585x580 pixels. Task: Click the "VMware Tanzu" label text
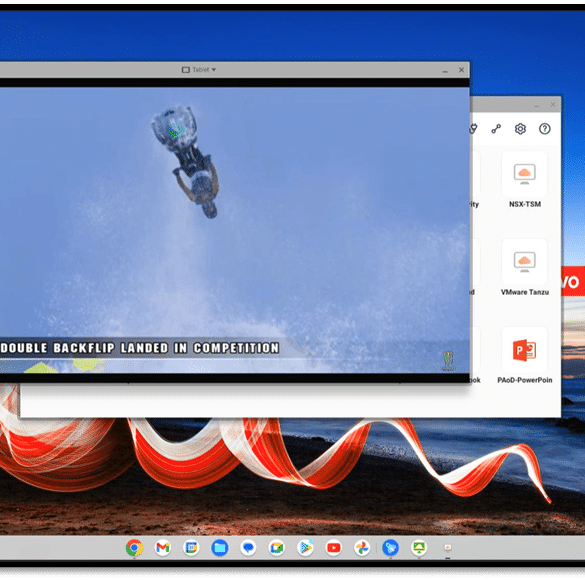coord(525,292)
